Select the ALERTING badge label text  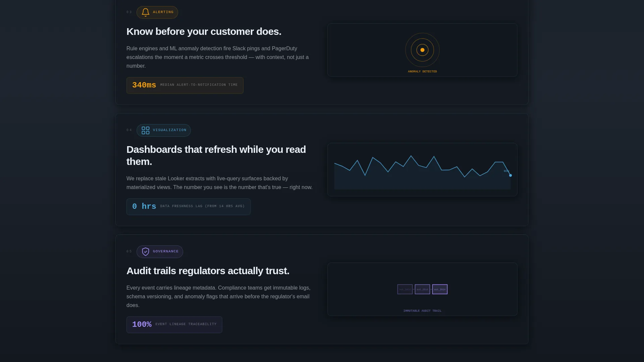click(x=163, y=12)
